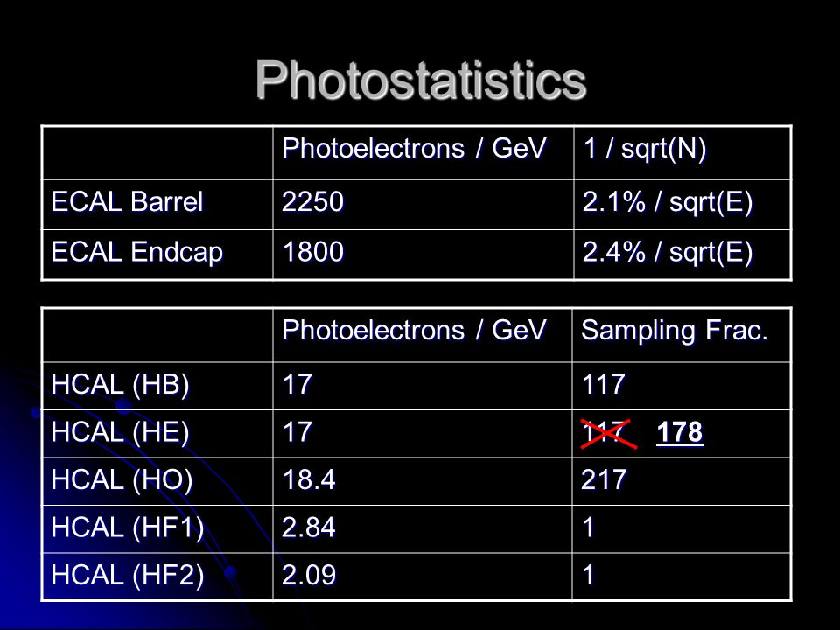The width and height of the screenshot is (840, 630).
Task: Select the "117" sampling value for HCAL (HB)
Action: tap(603, 384)
